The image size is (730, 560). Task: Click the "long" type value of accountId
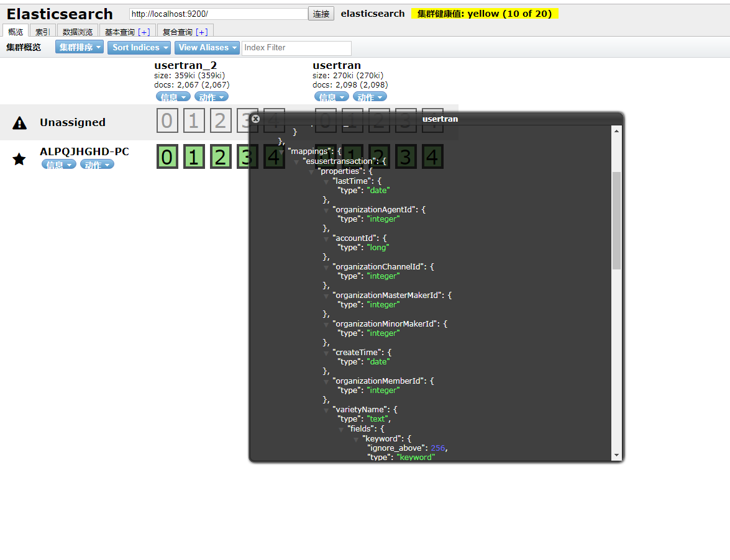pos(378,248)
